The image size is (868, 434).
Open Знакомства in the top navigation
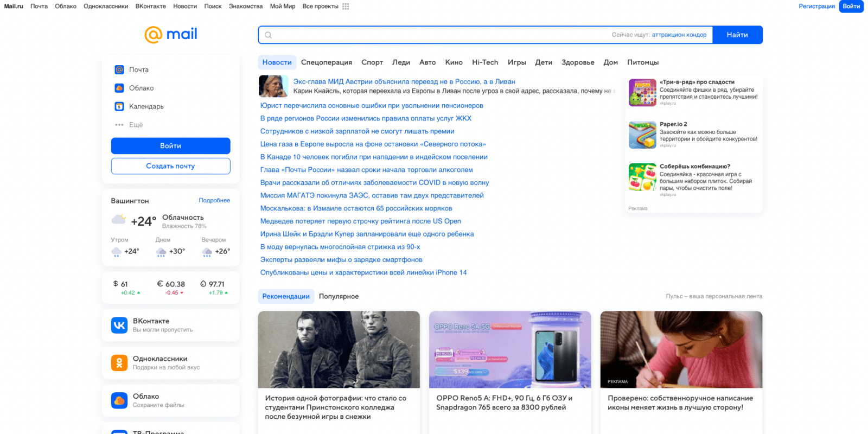[x=246, y=7]
